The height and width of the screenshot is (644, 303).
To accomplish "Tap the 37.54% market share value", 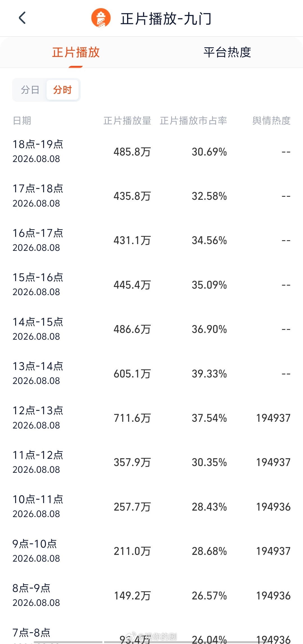I will click(x=209, y=418).
